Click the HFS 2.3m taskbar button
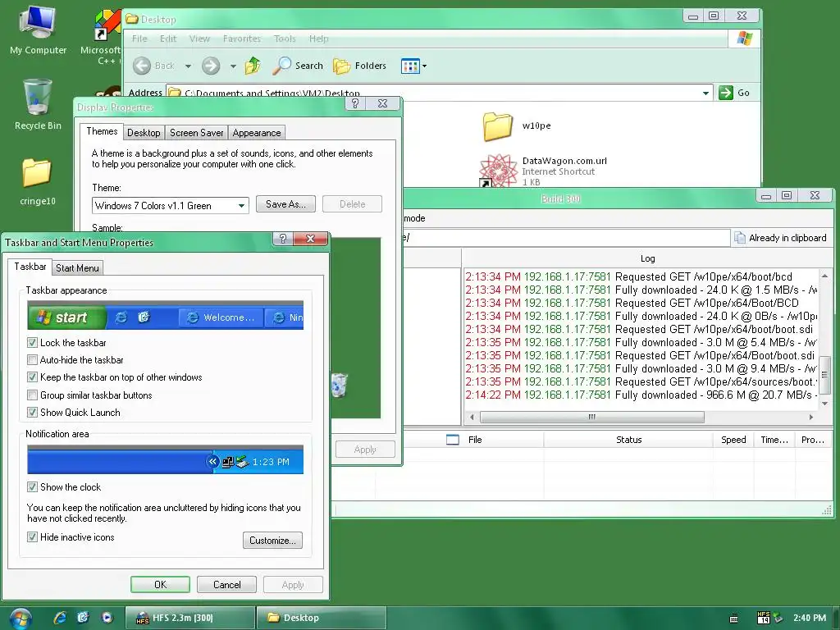Screen dimensions: 840x630 point(190,618)
